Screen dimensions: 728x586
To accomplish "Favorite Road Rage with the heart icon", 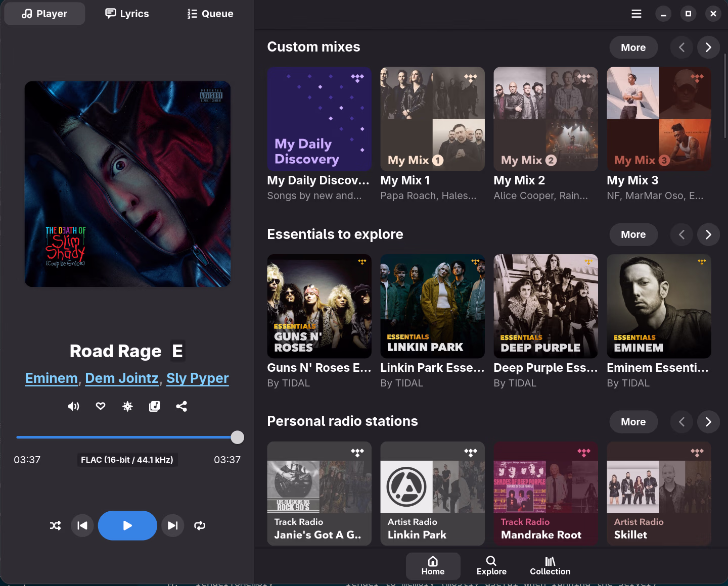I will (x=101, y=406).
